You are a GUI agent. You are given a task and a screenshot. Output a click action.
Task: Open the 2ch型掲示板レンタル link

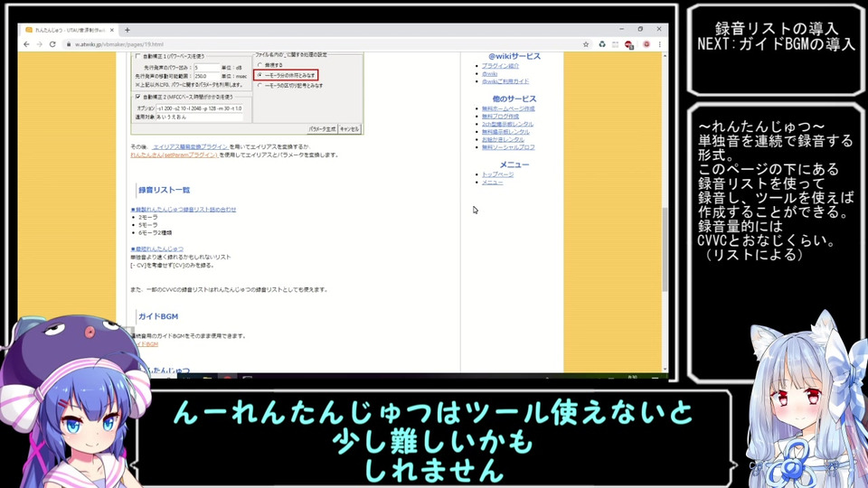507,125
